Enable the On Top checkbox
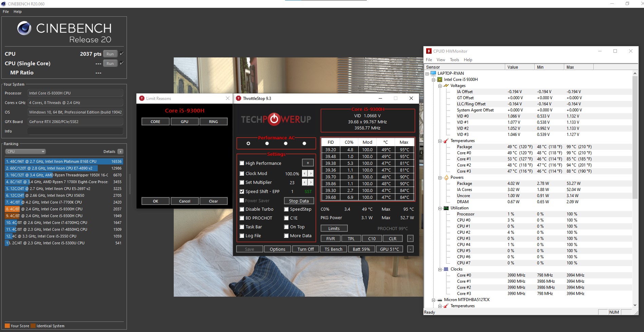This screenshot has height=332, width=644. [x=286, y=227]
